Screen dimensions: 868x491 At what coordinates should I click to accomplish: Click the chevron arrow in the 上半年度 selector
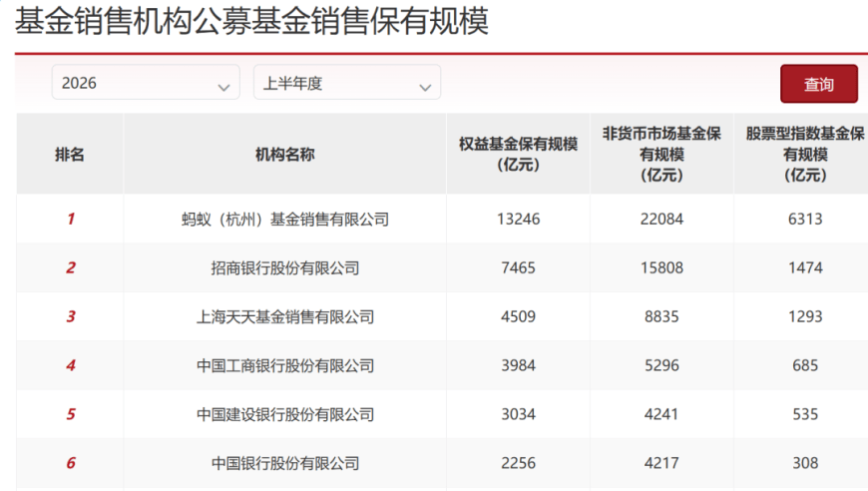pyautogui.click(x=425, y=87)
